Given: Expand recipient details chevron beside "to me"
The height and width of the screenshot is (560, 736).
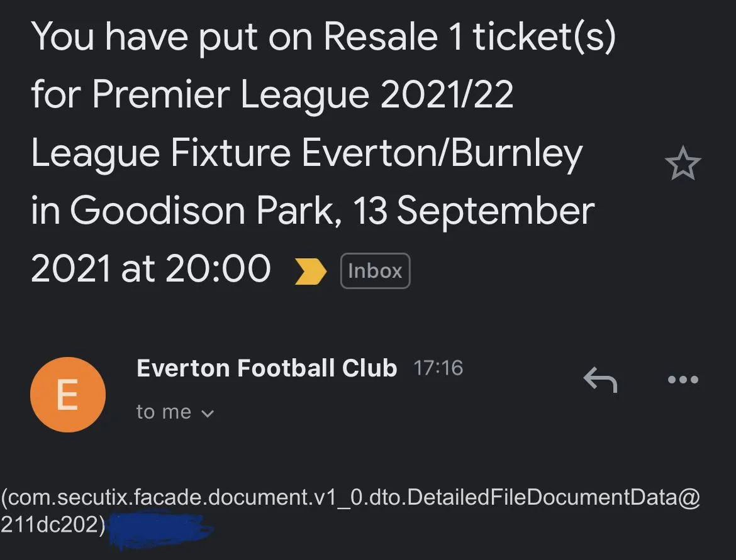Looking at the screenshot, I should 207,414.
